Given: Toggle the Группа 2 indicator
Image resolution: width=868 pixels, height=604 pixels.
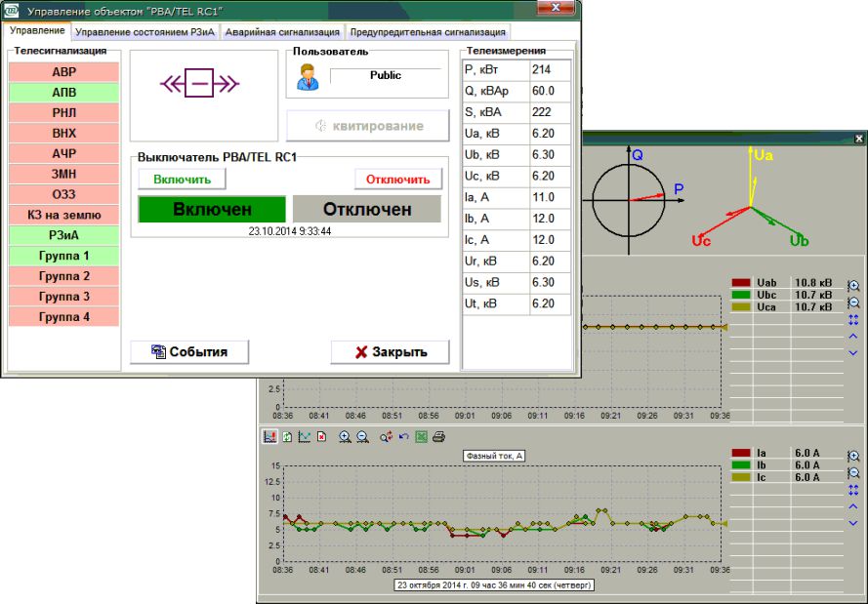Looking at the screenshot, I should (63, 276).
